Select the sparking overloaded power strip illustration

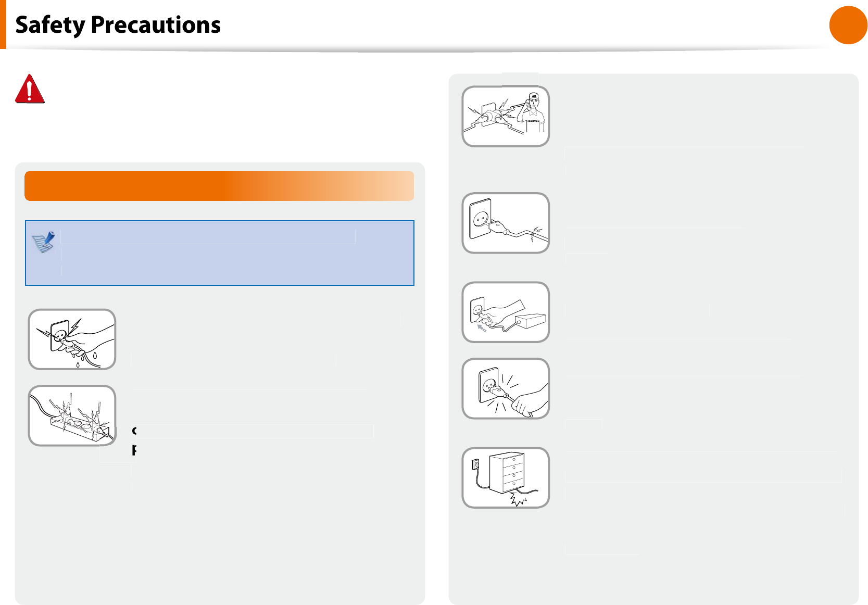tap(72, 415)
